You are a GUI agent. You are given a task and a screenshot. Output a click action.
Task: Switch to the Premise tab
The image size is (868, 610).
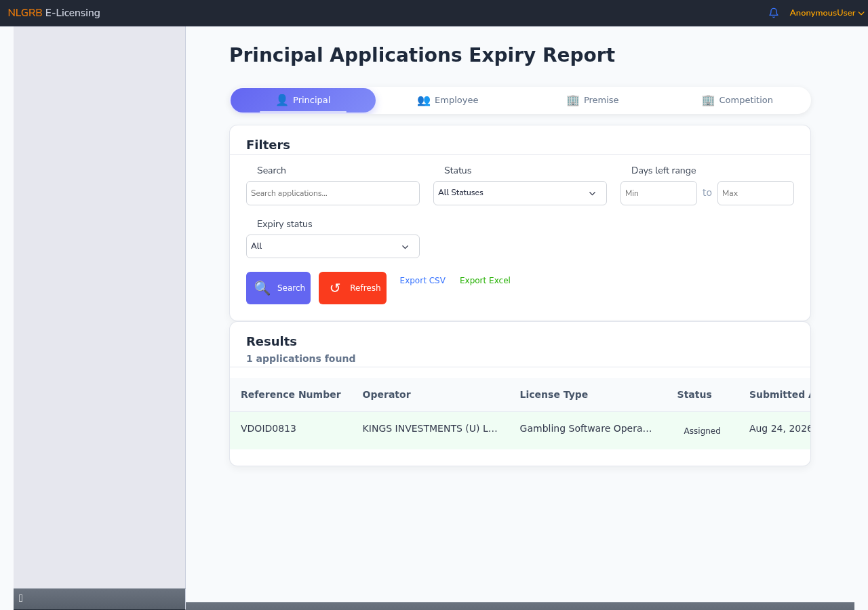[593, 100]
